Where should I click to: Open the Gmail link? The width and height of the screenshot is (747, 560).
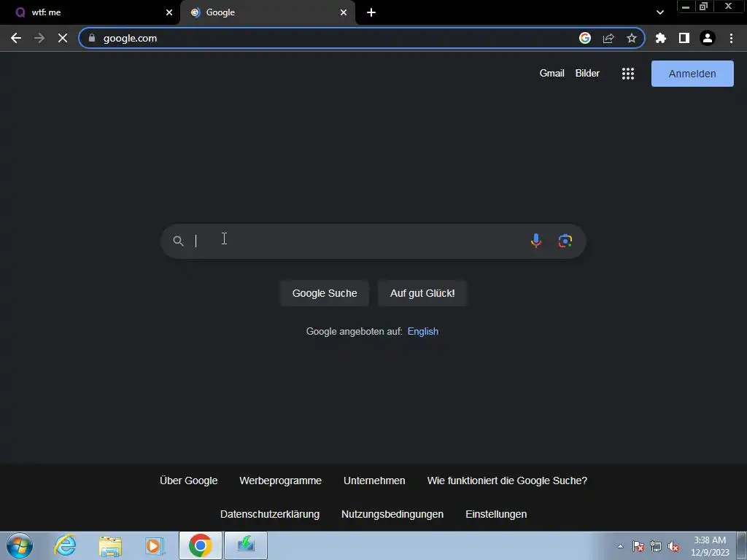pyautogui.click(x=551, y=74)
